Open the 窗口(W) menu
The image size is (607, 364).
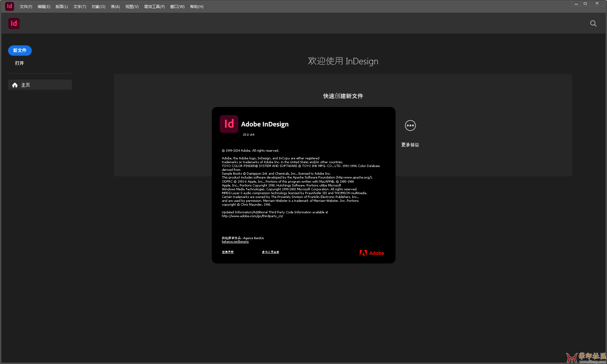tap(177, 7)
